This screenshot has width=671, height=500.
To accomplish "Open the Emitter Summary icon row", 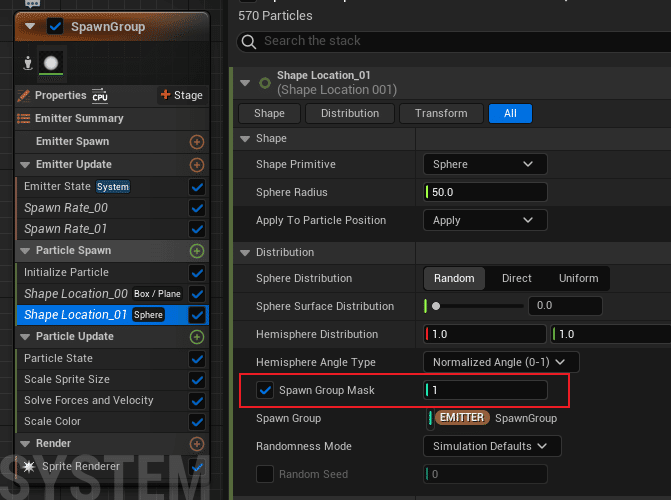I will 24,119.
